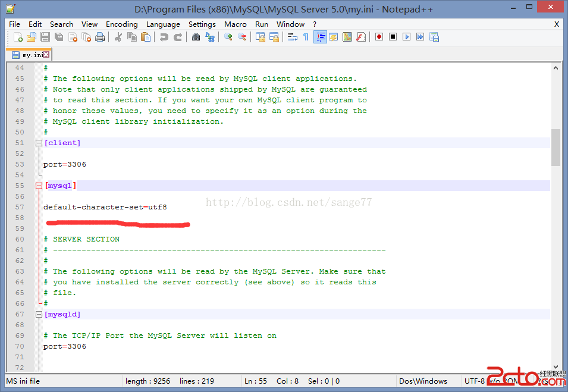Screen dimensions: 568x392
Task: Click the 'port=3306' text on line 70
Action: click(x=65, y=346)
